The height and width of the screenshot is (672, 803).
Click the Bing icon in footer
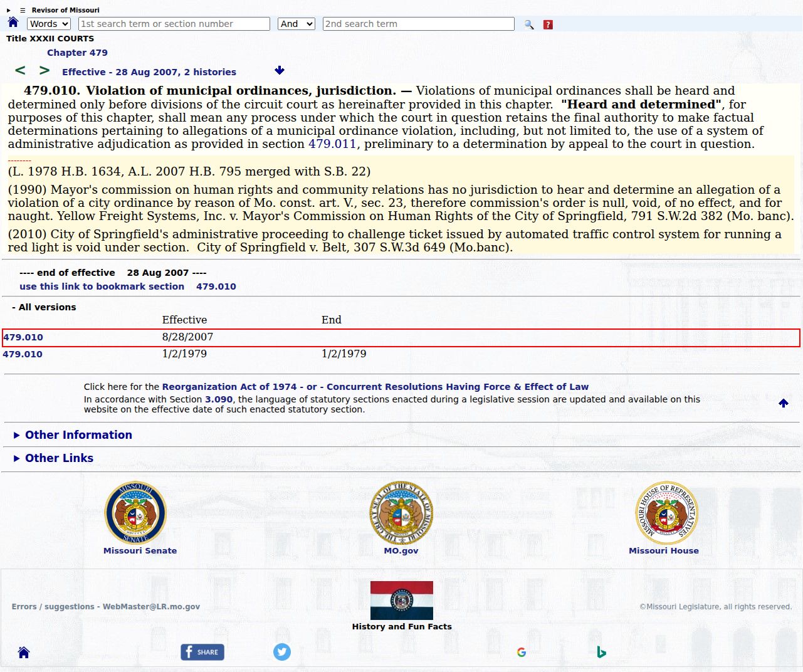601,653
